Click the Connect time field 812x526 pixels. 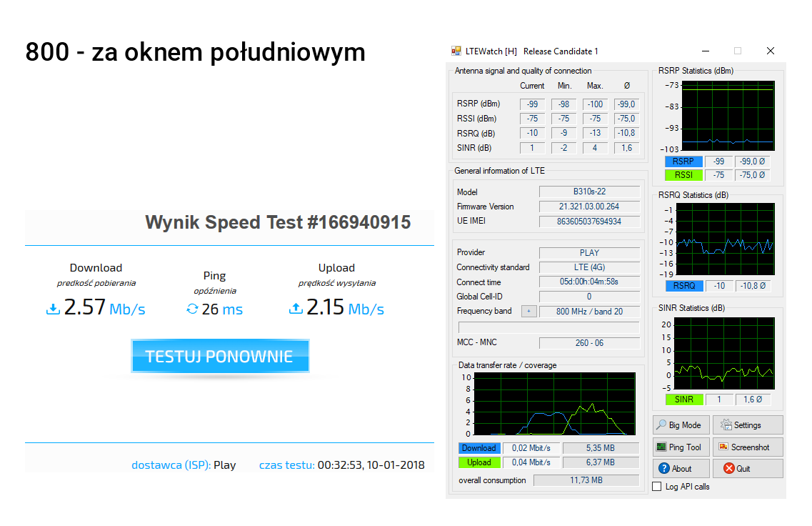tap(589, 282)
